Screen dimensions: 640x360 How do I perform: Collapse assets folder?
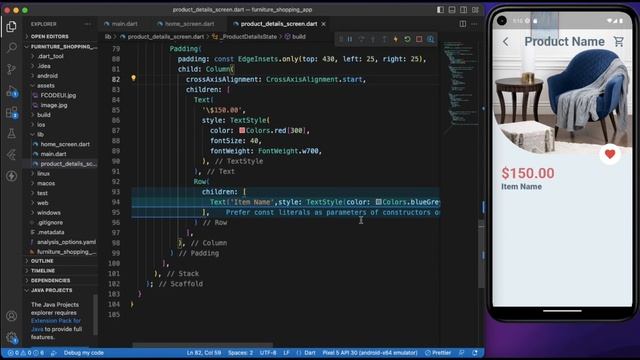click(x=46, y=86)
